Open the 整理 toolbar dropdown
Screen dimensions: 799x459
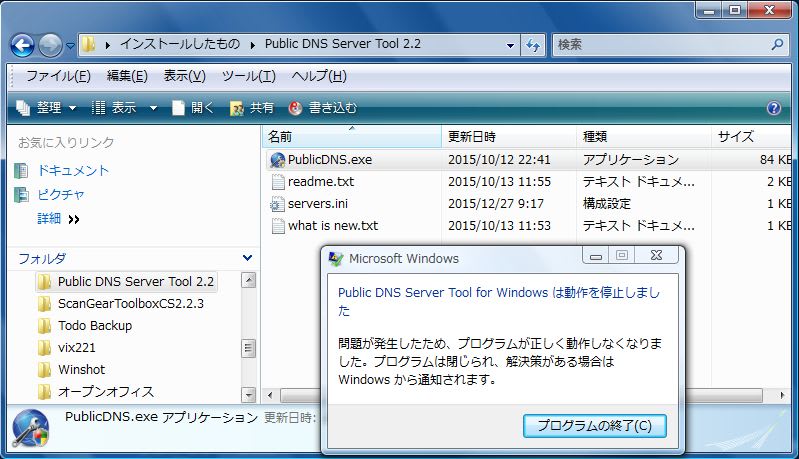coord(46,107)
